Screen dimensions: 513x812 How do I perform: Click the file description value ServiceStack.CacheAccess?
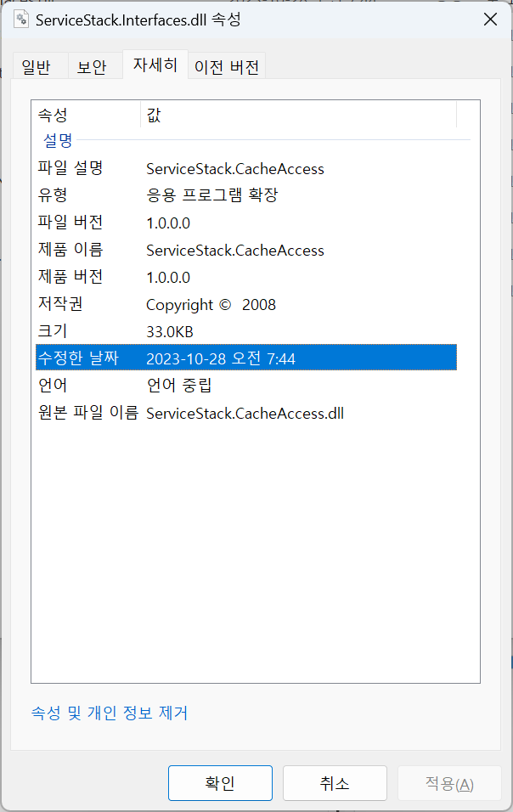click(235, 169)
